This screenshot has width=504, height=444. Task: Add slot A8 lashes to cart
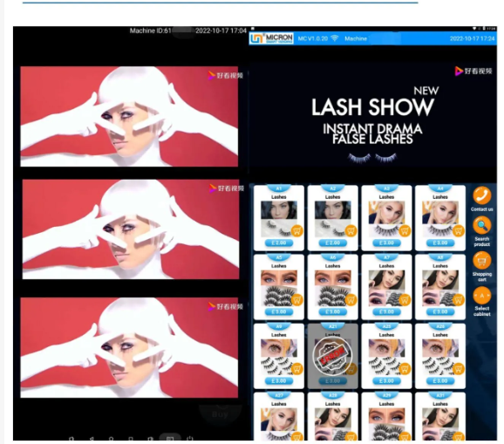pos(459,300)
